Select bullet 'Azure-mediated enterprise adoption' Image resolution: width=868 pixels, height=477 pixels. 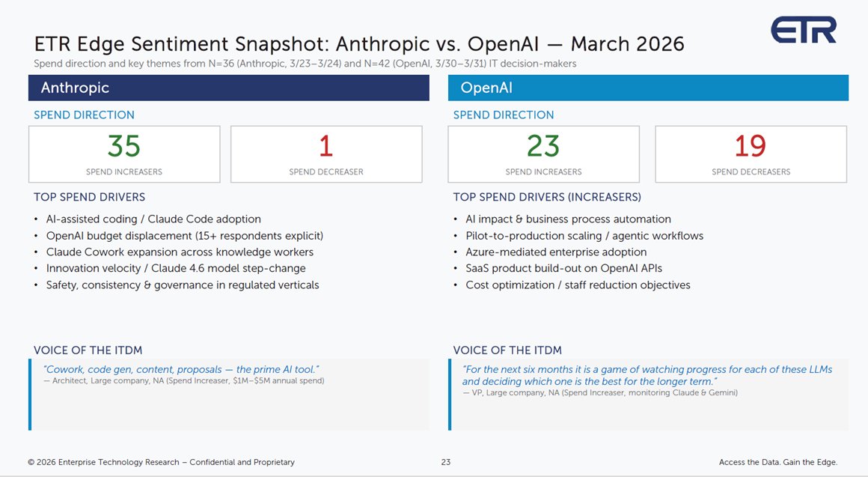click(556, 252)
